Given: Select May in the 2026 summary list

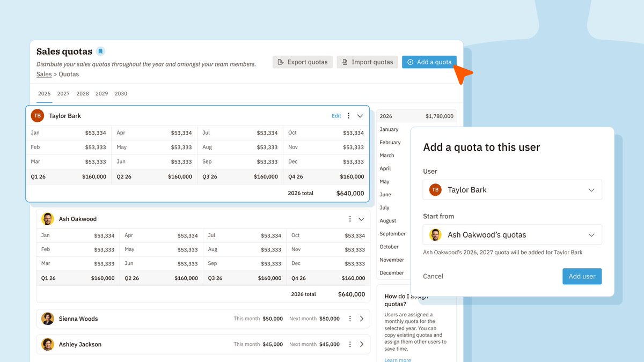Looking at the screenshot, I should (385, 181).
